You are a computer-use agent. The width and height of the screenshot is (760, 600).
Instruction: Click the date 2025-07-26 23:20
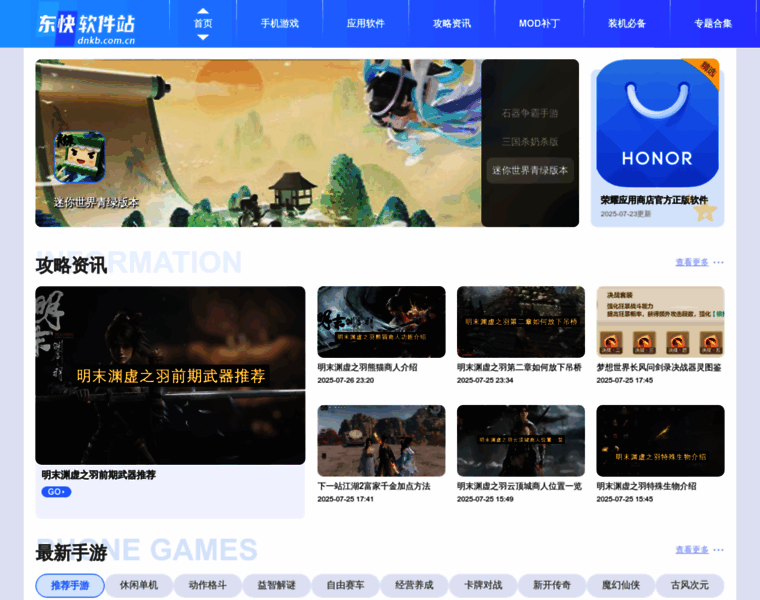[x=346, y=380]
